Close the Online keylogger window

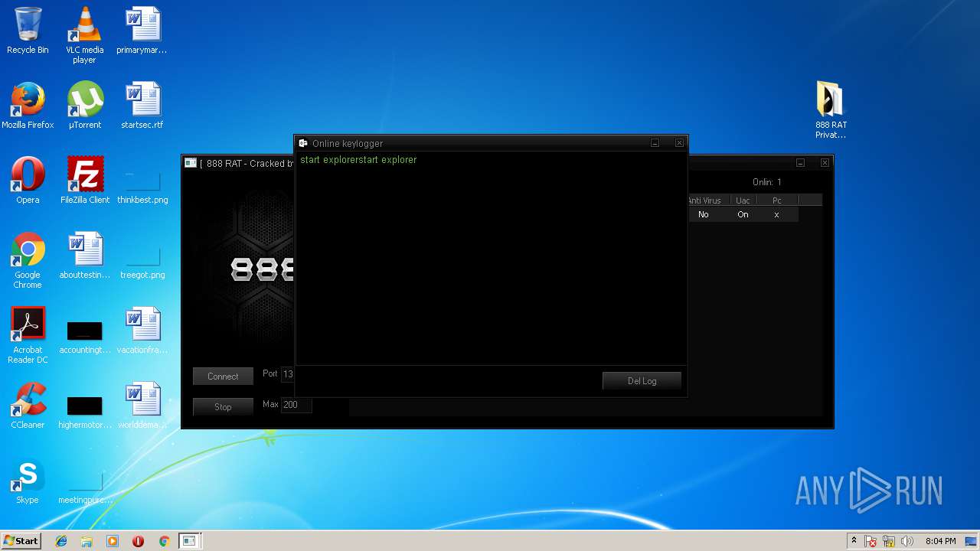(679, 143)
